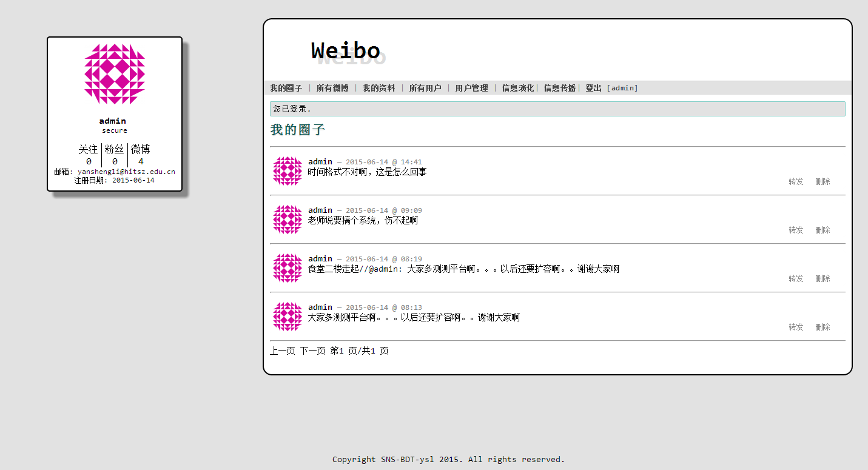
Task: Click admin username in profile card
Action: pos(113,121)
